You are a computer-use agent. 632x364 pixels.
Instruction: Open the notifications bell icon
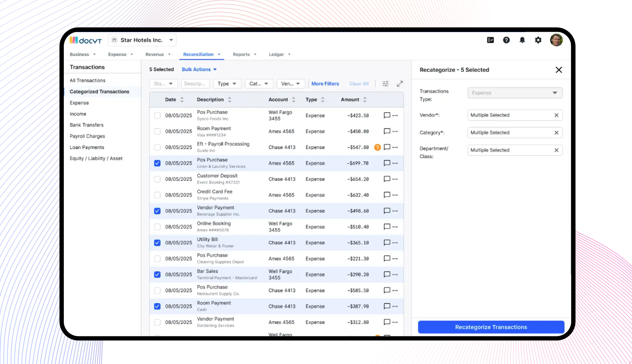coord(522,40)
